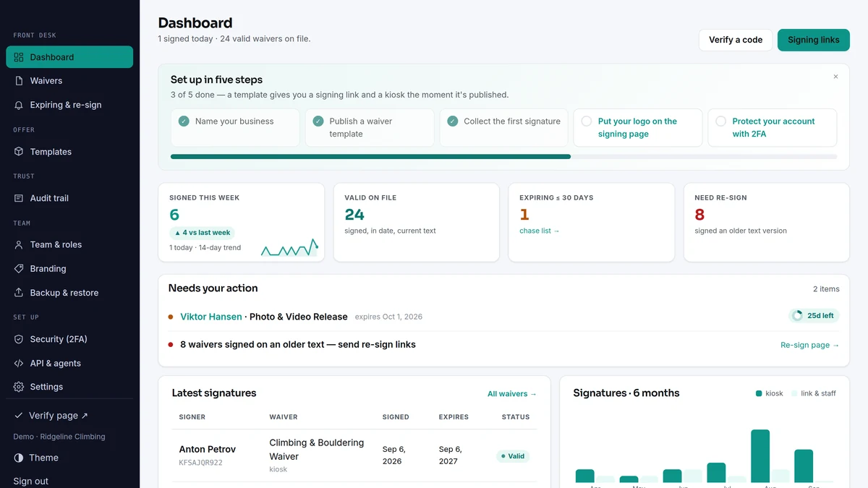Image resolution: width=868 pixels, height=488 pixels.
Task: Click the WAIVER column header
Action: [284, 417]
